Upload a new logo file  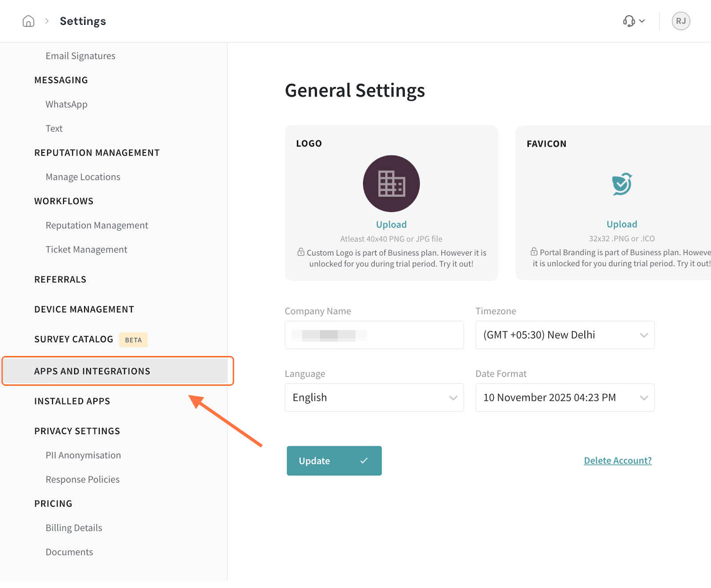(x=391, y=224)
